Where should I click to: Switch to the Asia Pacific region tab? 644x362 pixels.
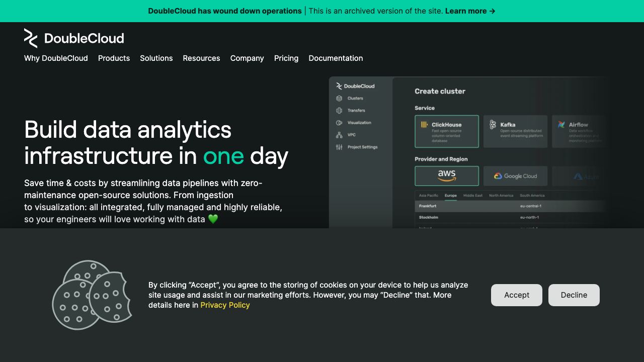(x=429, y=196)
